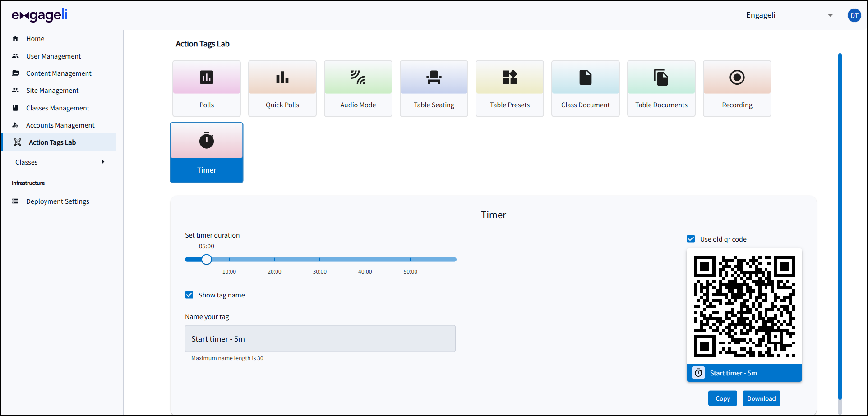Image resolution: width=868 pixels, height=416 pixels.
Task: Open User Management page
Action: pos(54,56)
